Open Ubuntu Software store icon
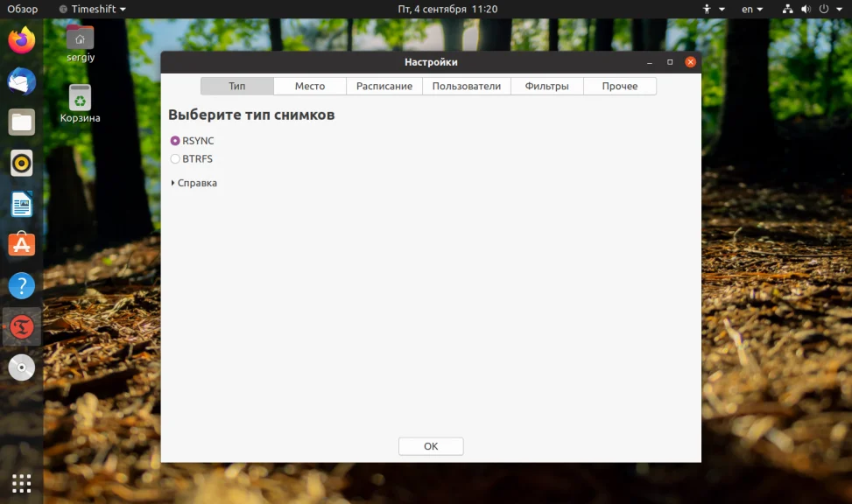This screenshot has height=504, width=852. coord(22,244)
